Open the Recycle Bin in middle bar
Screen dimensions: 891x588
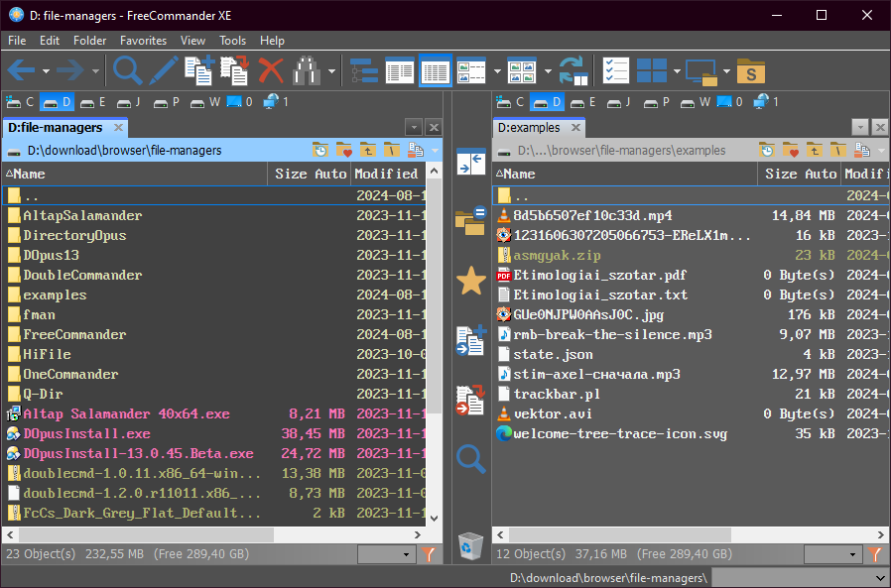point(470,544)
